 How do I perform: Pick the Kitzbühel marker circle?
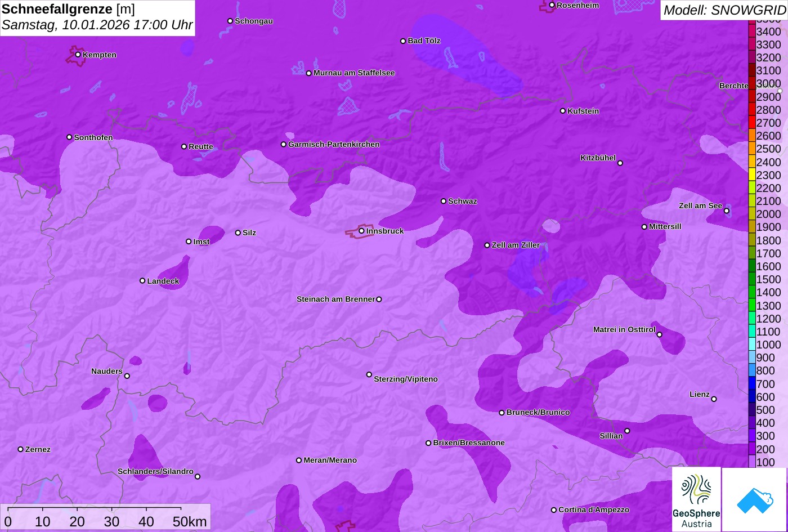pos(620,163)
